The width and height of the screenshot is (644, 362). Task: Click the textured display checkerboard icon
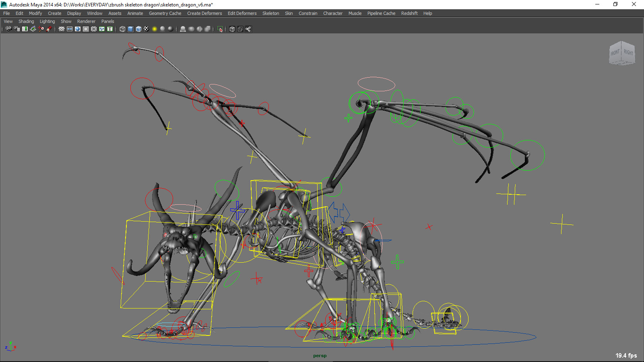tap(147, 29)
